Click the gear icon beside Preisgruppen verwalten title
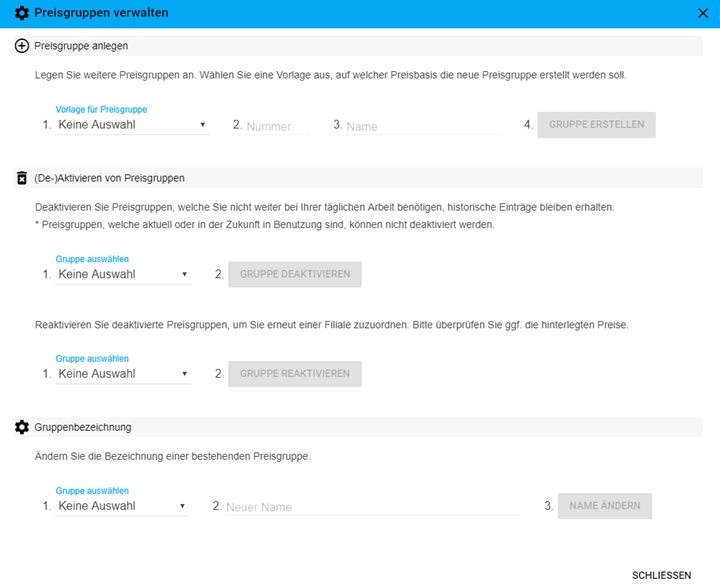The image size is (720, 587). click(x=22, y=13)
